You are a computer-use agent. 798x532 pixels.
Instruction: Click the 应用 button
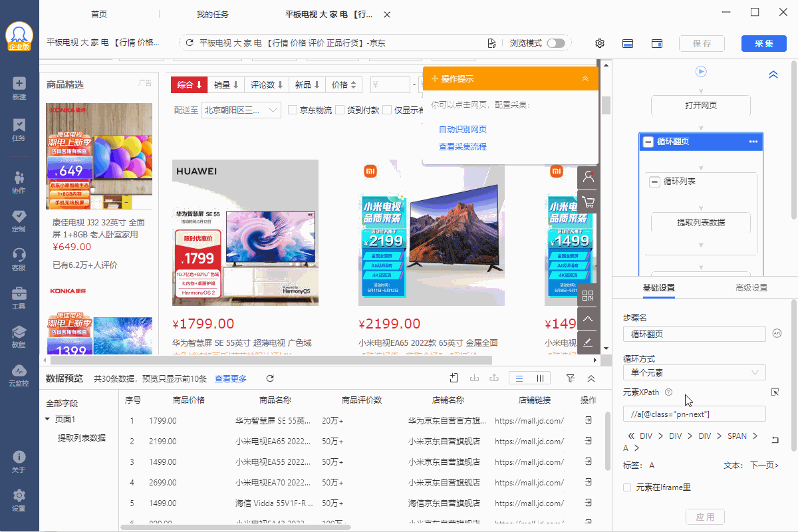click(705, 517)
